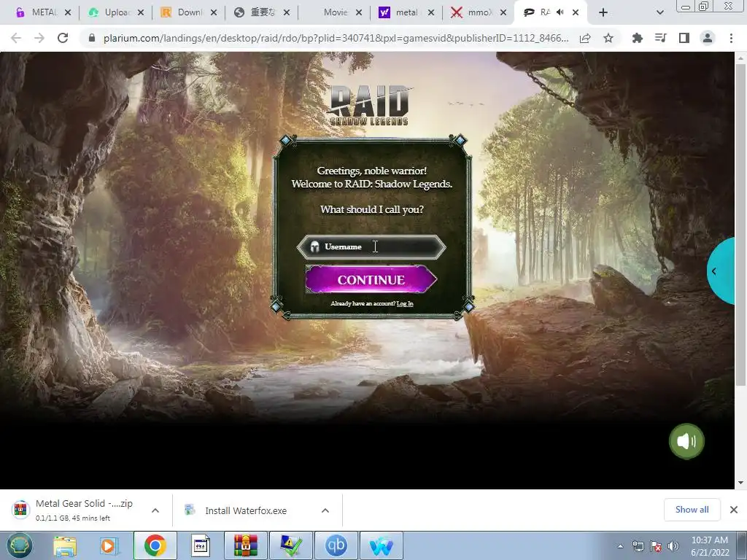The image size is (747, 560).
Task: Click the purple CONTINUE button
Action: tap(371, 279)
